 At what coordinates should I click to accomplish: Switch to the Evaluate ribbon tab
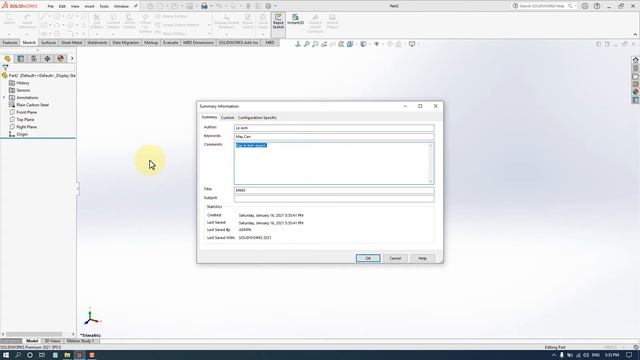click(x=170, y=42)
